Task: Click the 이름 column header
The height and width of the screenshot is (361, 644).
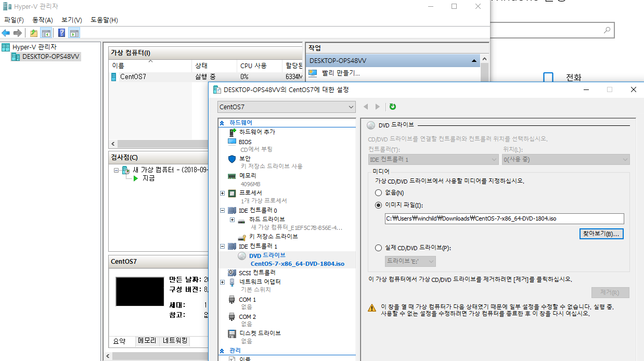Action: tap(150, 66)
